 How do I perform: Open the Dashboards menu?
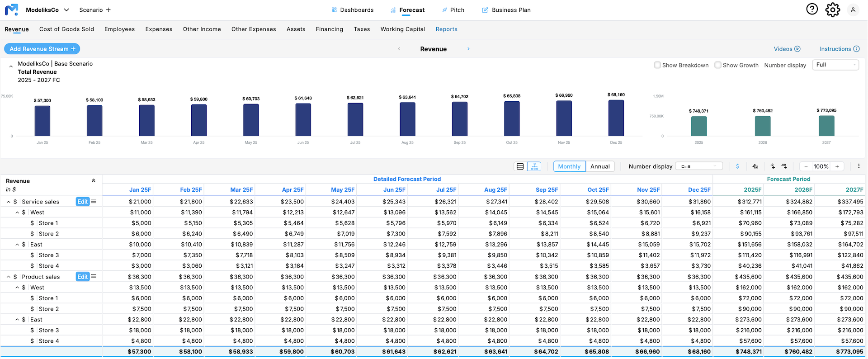(x=352, y=10)
